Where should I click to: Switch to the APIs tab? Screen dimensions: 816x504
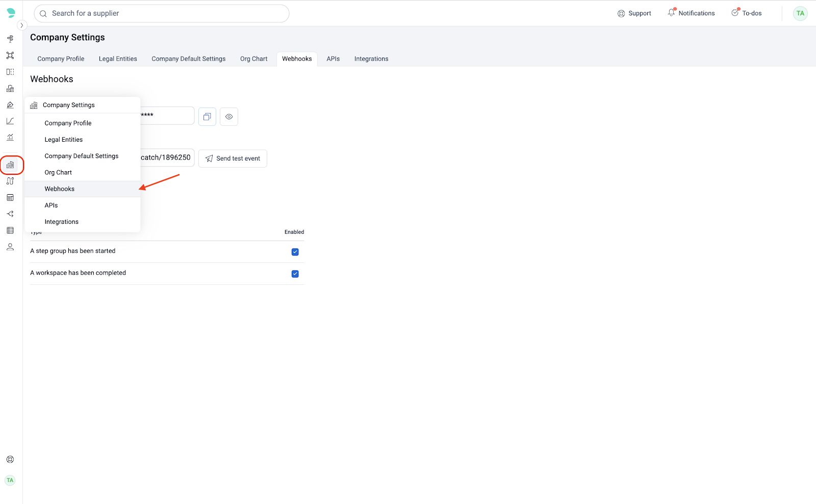(333, 59)
